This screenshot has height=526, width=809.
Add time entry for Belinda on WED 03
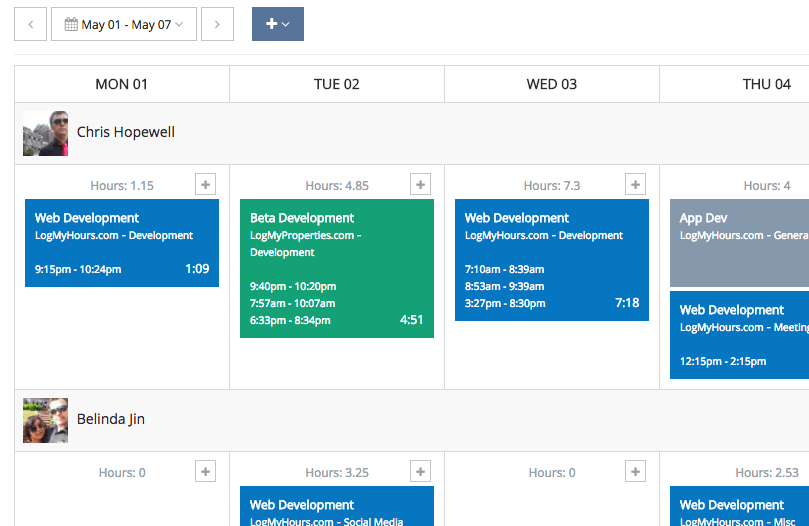click(636, 471)
